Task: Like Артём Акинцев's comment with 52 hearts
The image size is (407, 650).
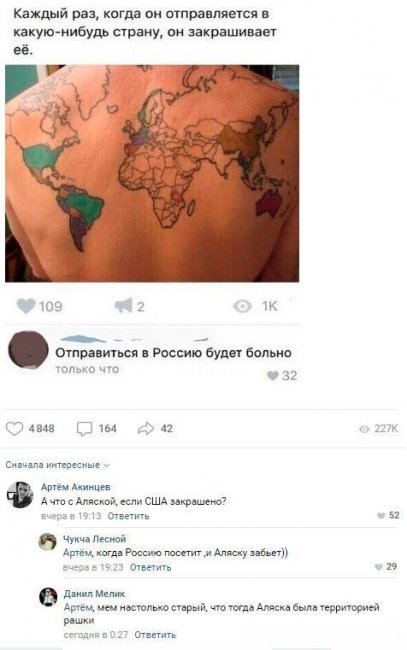Action: point(381,515)
